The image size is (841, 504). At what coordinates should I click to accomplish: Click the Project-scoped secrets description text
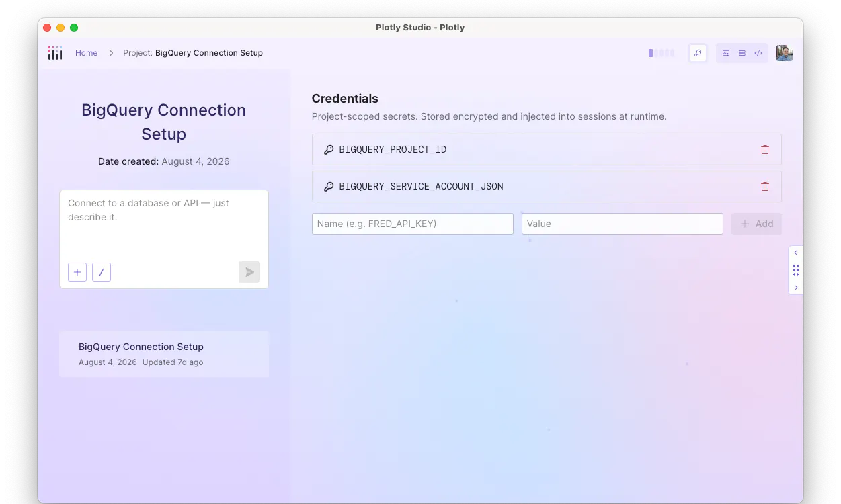click(489, 116)
